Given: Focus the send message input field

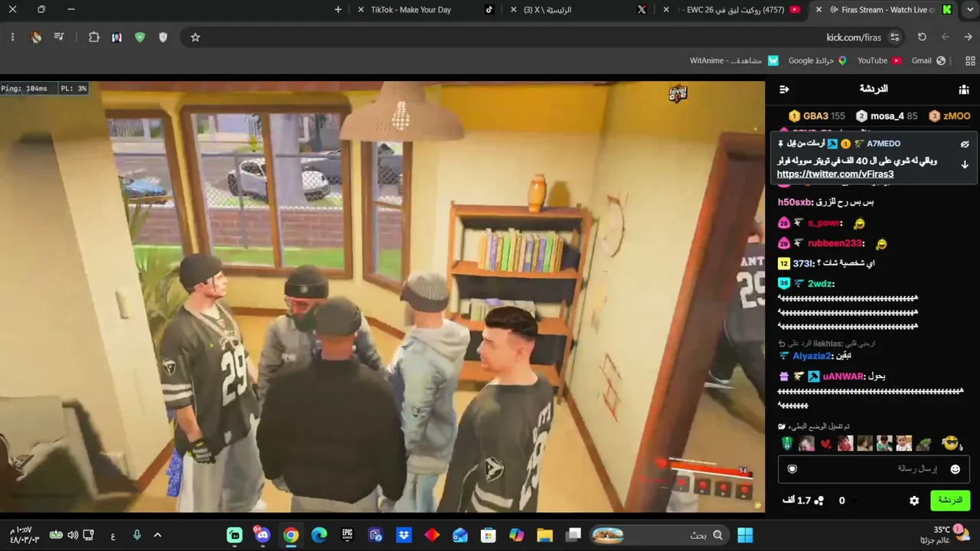Looking at the screenshot, I should [x=874, y=469].
